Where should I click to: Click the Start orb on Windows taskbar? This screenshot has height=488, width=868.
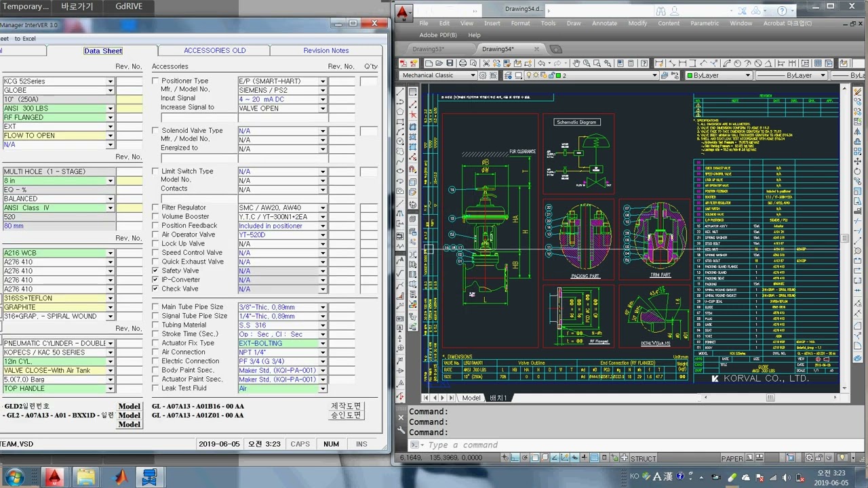pos(14,476)
